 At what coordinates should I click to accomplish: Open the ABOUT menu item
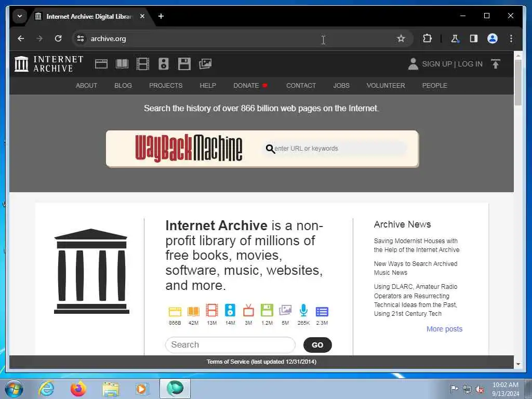[x=87, y=86]
